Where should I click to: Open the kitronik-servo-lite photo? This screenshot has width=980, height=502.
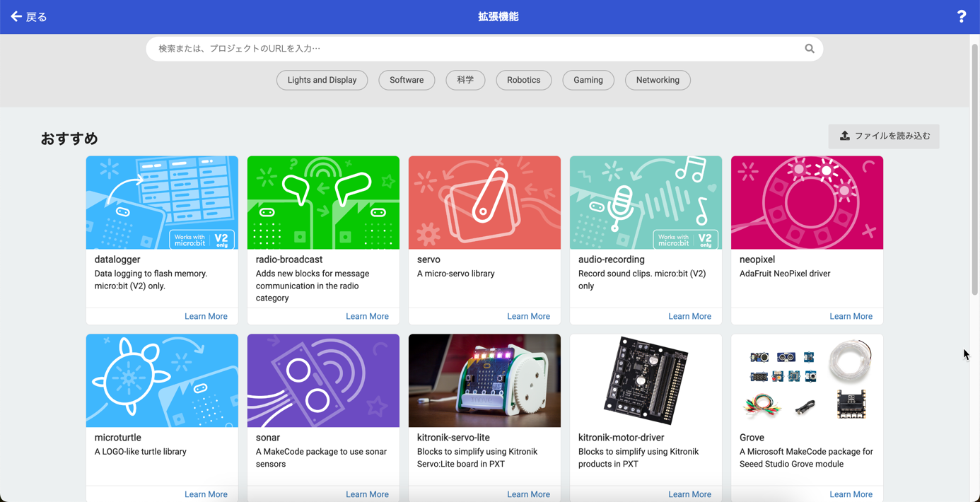coord(484,380)
